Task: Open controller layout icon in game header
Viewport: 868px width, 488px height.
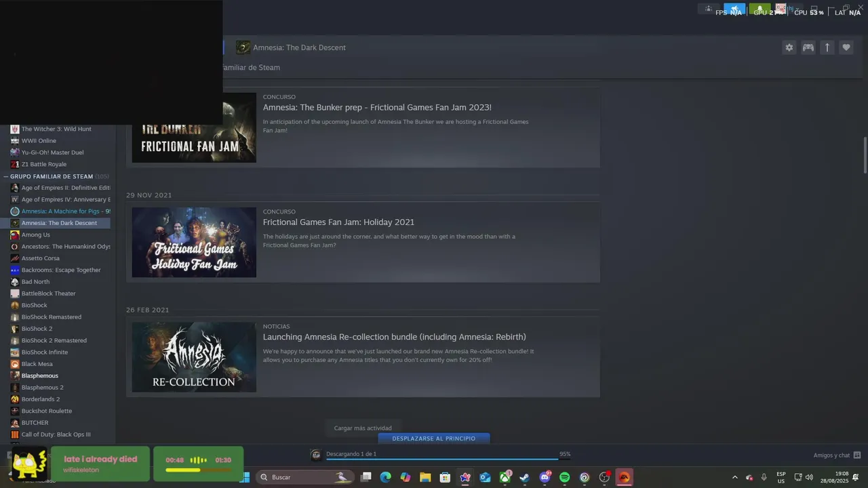Action: [x=808, y=47]
